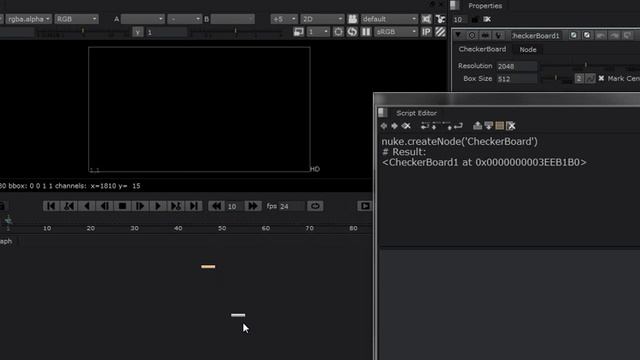Open the Properties panel tab

tap(485, 6)
